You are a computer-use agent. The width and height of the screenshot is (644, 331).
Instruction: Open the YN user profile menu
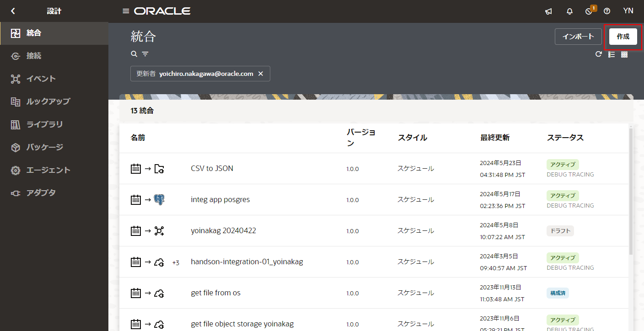[x=628, y=11]
